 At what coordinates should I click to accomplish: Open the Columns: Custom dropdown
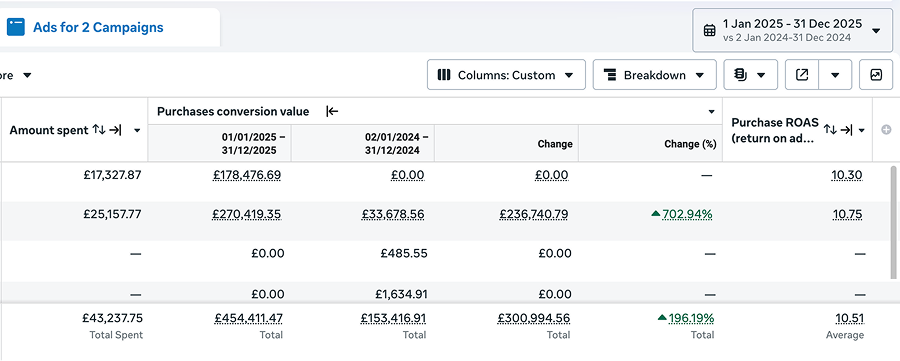coord(506,75)
